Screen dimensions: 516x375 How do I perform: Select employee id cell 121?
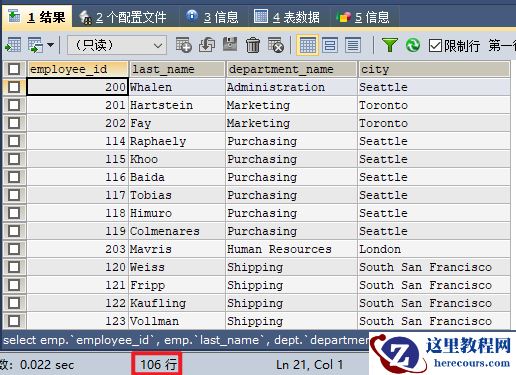click(x=77, y=285)
